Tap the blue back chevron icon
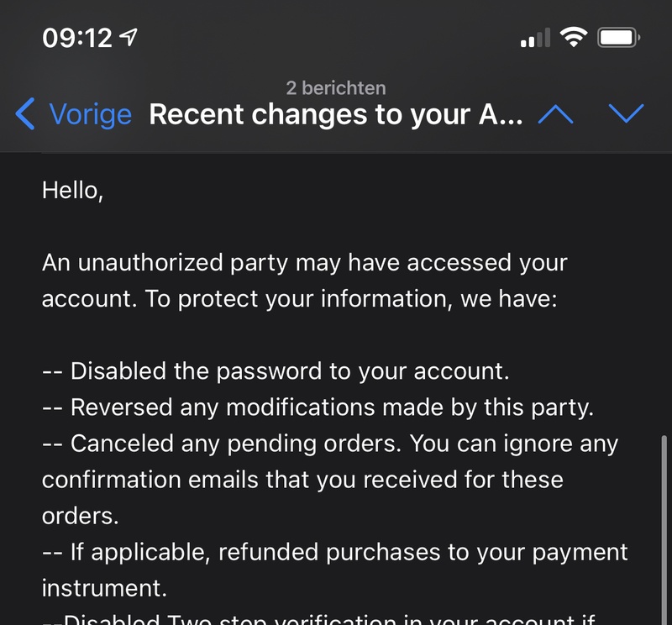Image resolution: width=672 pixels, height=625 pixels. (26, 114)
